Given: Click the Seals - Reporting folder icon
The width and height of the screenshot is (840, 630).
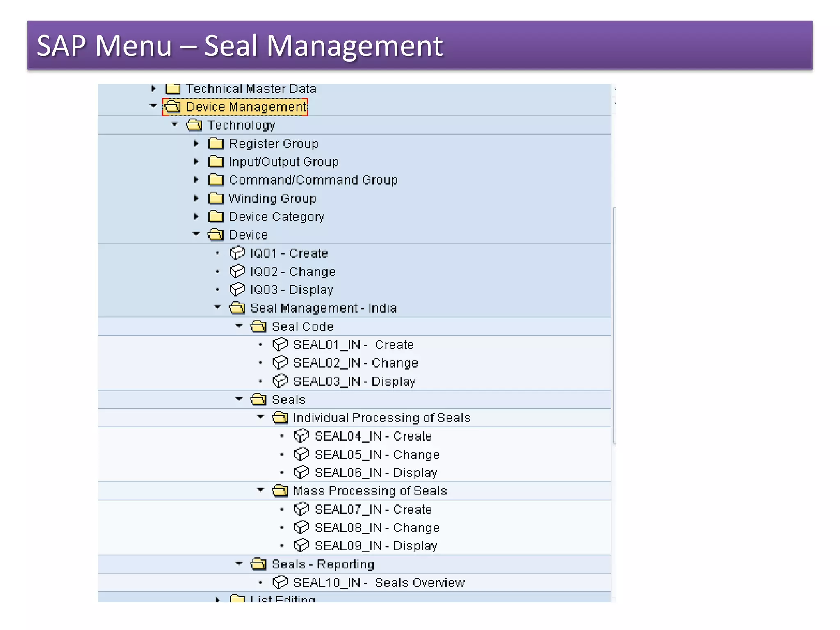Looking at the screenshot, I should click(x=258, y=564).
